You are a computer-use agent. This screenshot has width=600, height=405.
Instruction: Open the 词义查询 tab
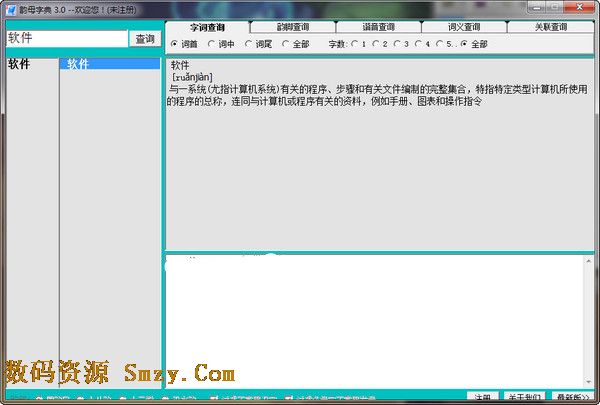(x=464, y=27)
